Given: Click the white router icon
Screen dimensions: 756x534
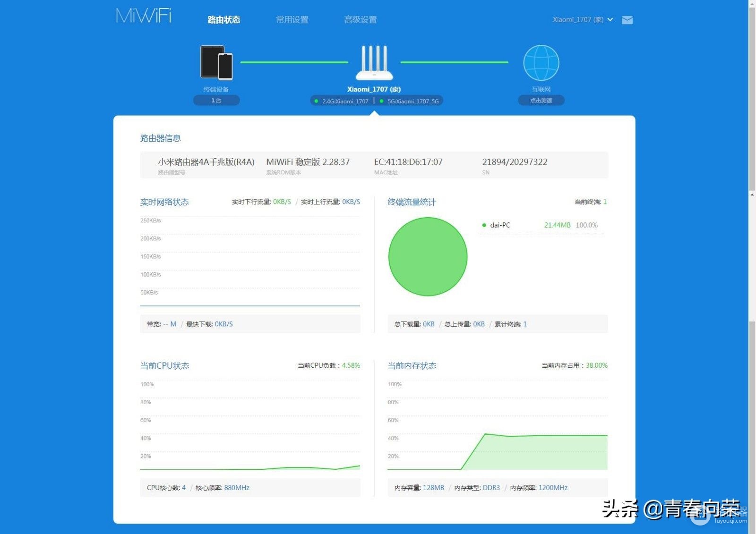Looking at the screenshot, I should pyautogui.click(x=374, y=63).
